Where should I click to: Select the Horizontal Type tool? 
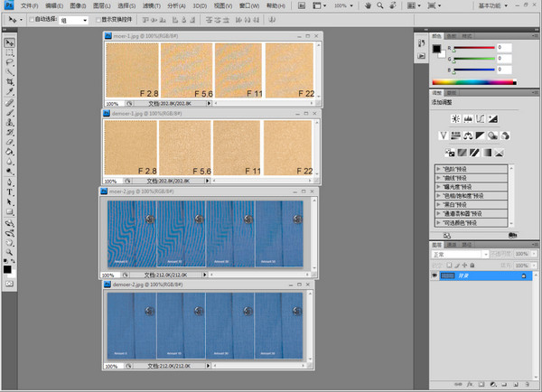pyautogui.click(x=9, y=191)
